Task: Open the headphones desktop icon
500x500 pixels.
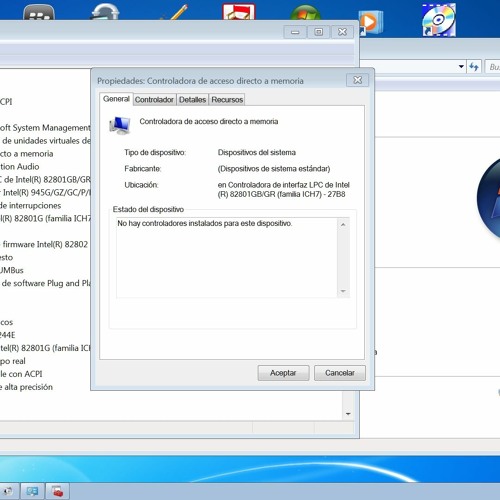Action: coord(105,12)
